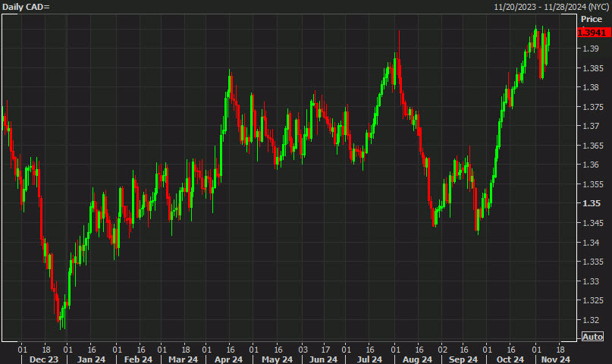Click the 11/20/2023 - 11/28/2024 date range
Image resolution: width=612 pixels, height=364 pixels.
(x=552, y=7)
